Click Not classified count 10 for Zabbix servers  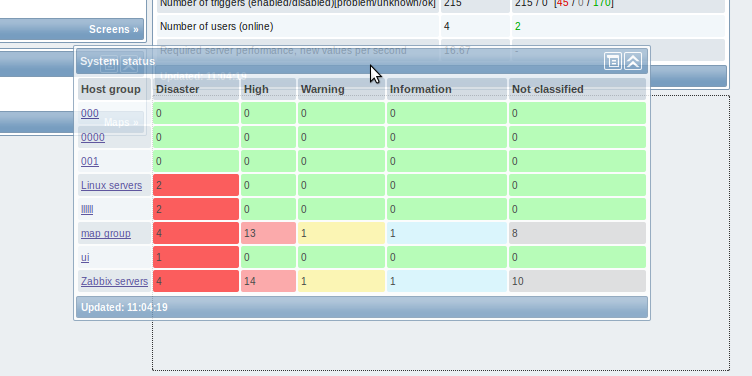(577, 281)
